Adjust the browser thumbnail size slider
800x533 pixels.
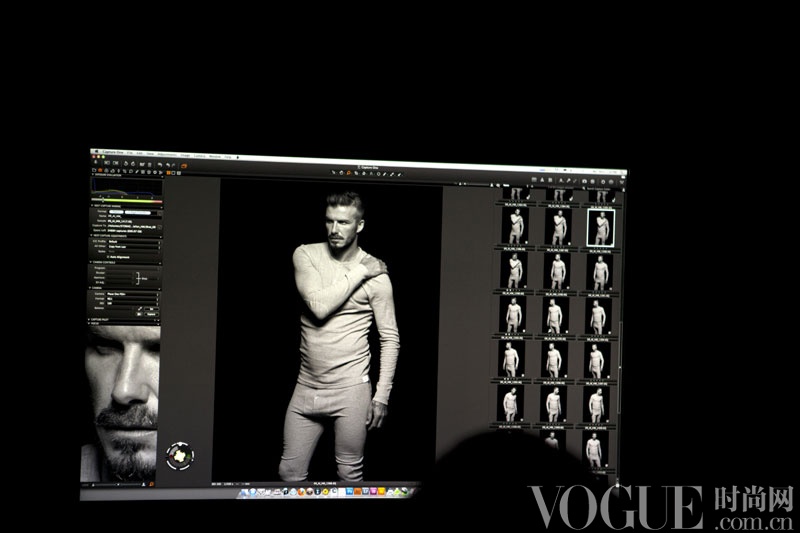pos(478,184)
